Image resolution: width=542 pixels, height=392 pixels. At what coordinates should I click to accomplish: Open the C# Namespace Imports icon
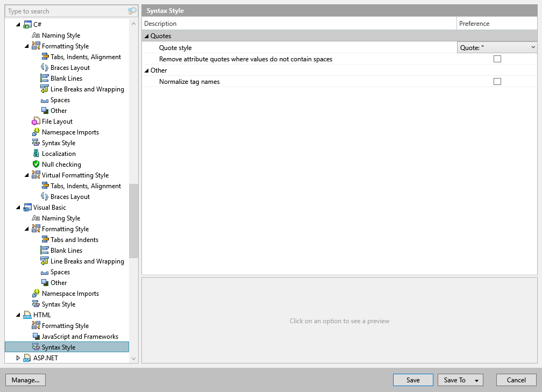(36, 132)
